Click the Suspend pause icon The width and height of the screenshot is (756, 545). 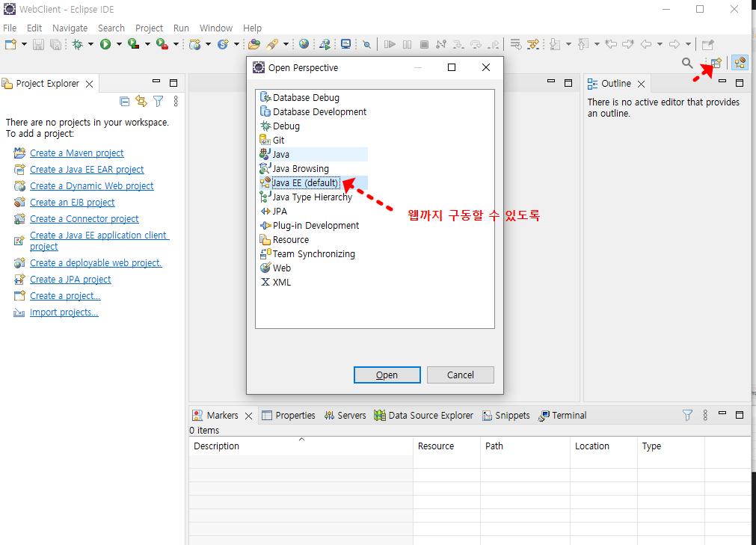(407, 44)
